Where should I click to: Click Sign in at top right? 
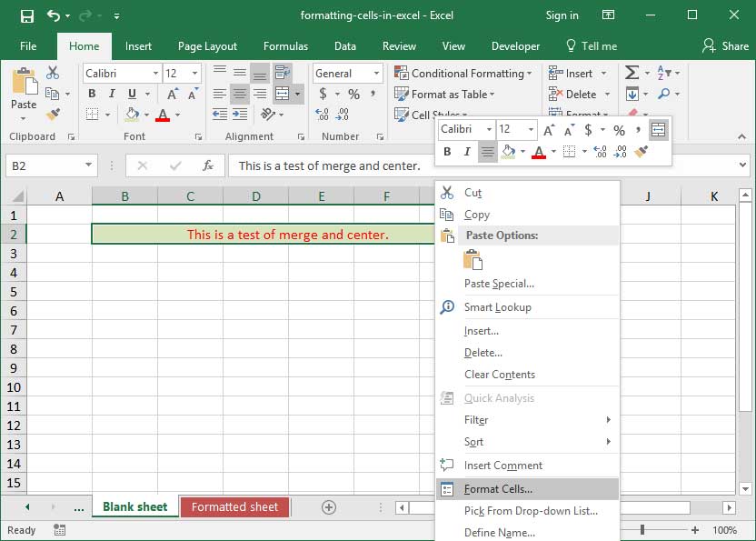tap(562, 15)
